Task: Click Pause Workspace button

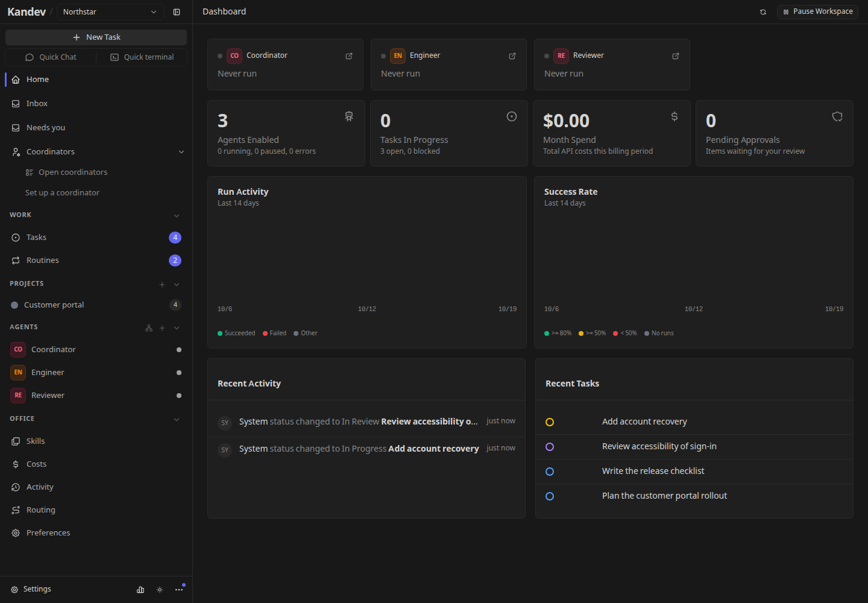Action: click(x=817, y=12)
